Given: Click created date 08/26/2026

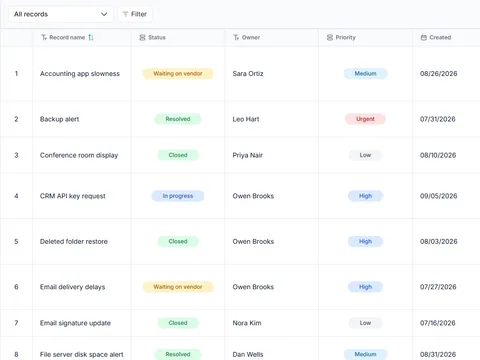Looking at the screenshot, I should (x=439, y=74).
